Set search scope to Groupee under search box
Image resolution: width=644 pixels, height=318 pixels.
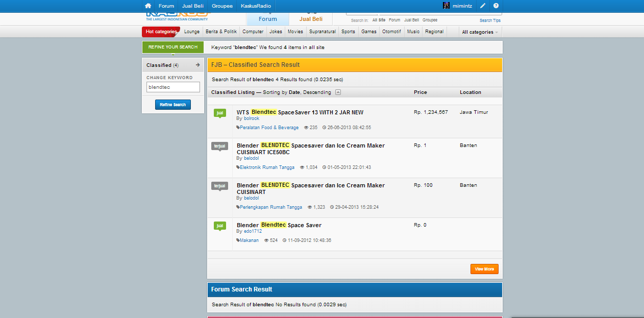pos(430,20)
